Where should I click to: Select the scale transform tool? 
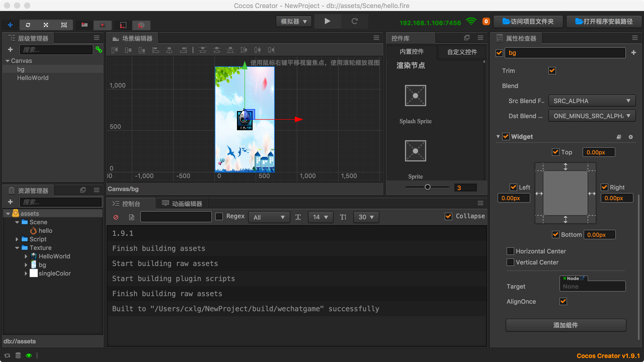[x=46, y=25]
